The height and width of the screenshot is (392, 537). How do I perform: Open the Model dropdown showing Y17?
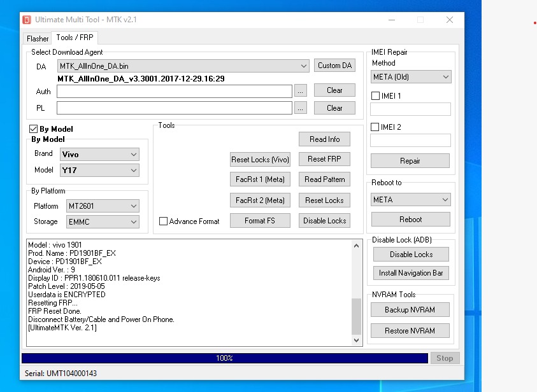tap(99, 171)
